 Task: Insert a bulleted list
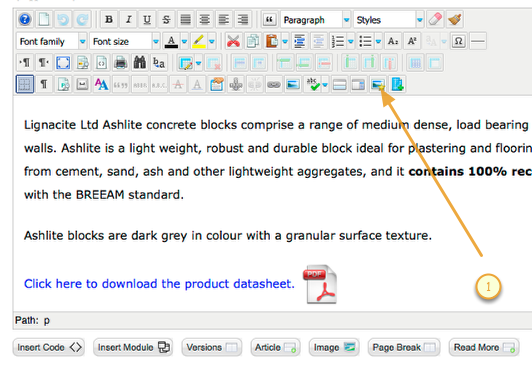(365, 41)
